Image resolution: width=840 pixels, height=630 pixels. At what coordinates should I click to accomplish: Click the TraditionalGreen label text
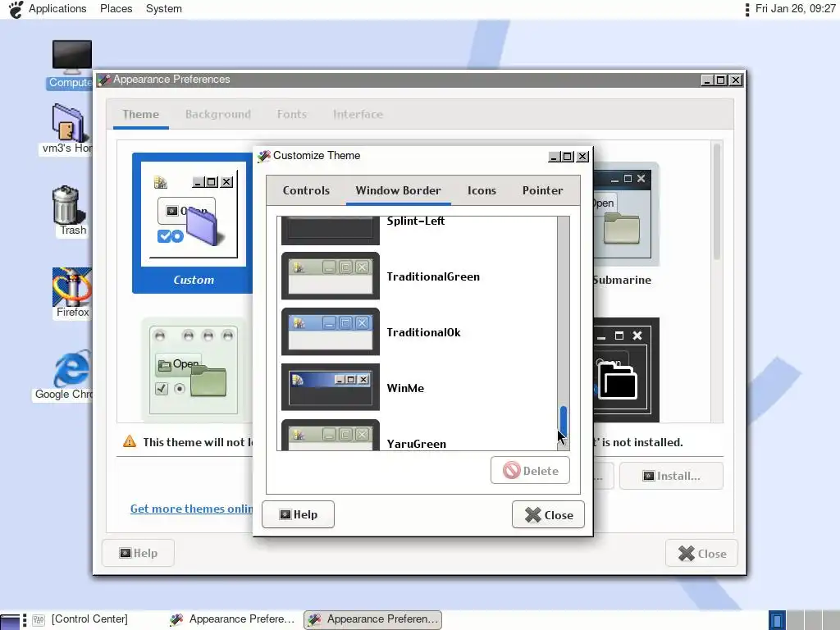[433, 276]
